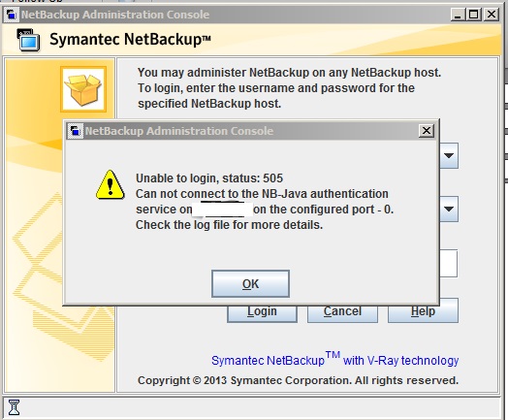The image size is (508, 420).
Task: Click the error dialog title bar icon
Action: [76, 131]
